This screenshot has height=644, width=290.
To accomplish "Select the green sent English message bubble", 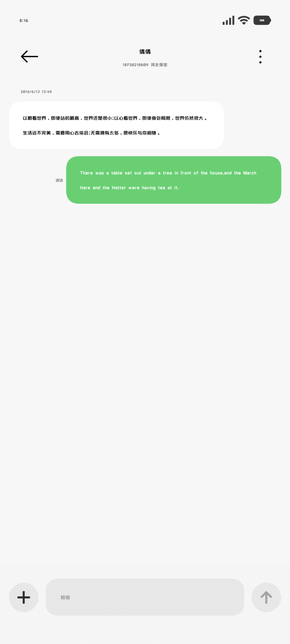I will point(173,180).
